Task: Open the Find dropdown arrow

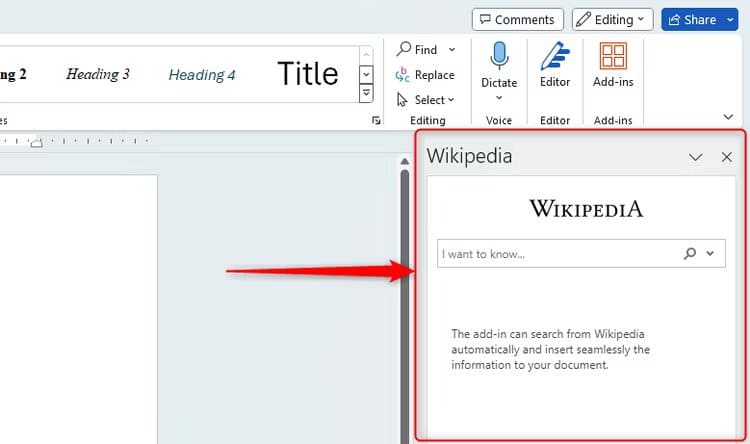Action: click(452, 49)
